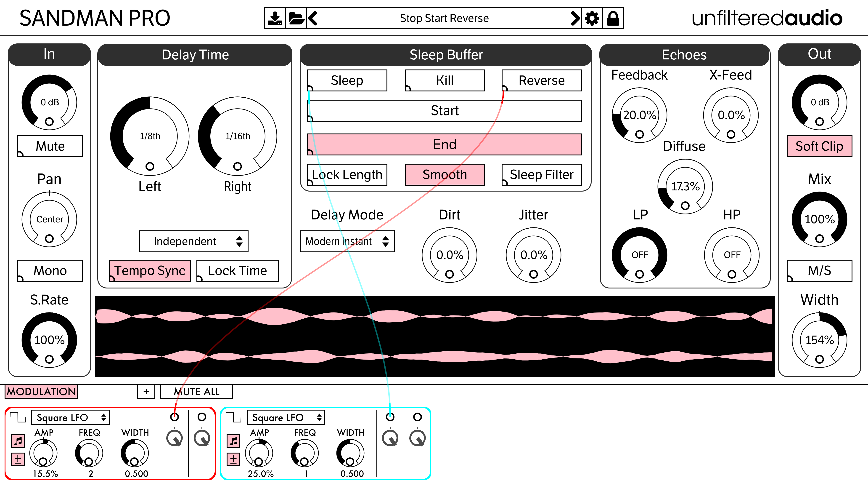Click the LP filter knob
Screen dimensions: 868x491
640,255
